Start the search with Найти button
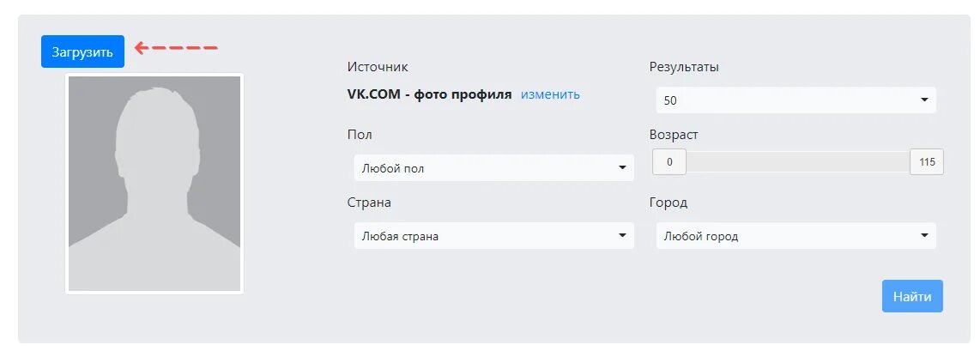The image size is (980, 351). [x=912, y=296]
